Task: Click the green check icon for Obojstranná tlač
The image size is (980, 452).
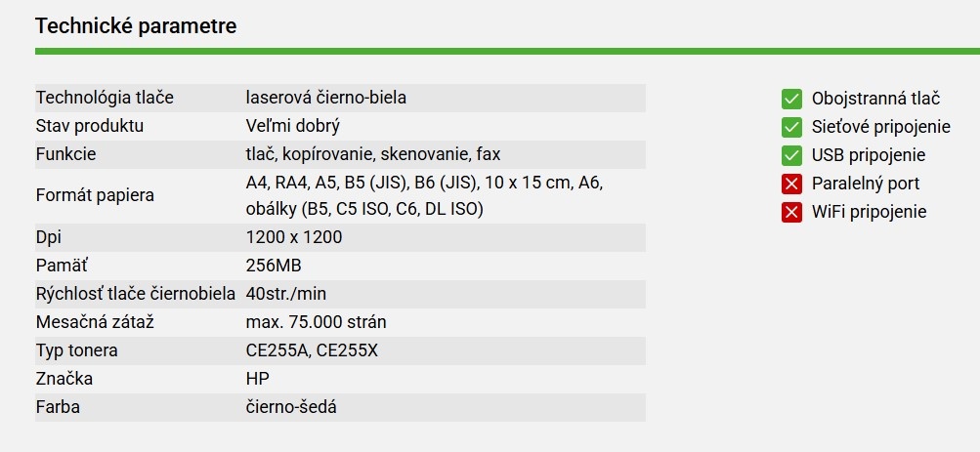Action: (791, 99)
